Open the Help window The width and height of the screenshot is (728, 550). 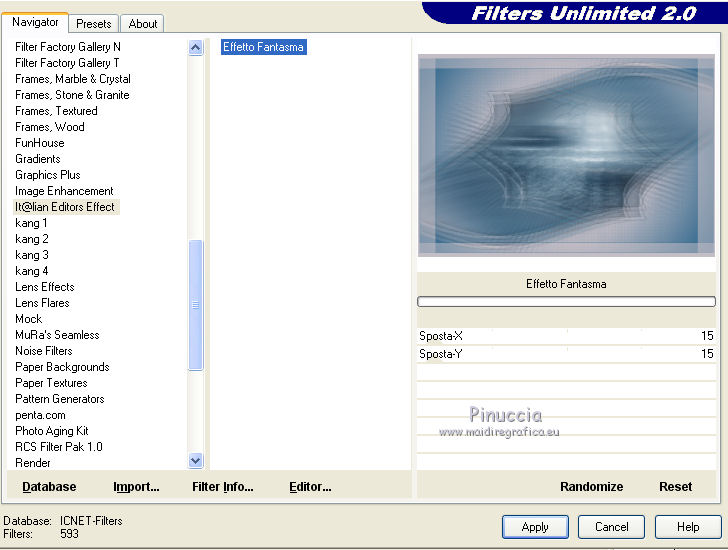point(688,527)
